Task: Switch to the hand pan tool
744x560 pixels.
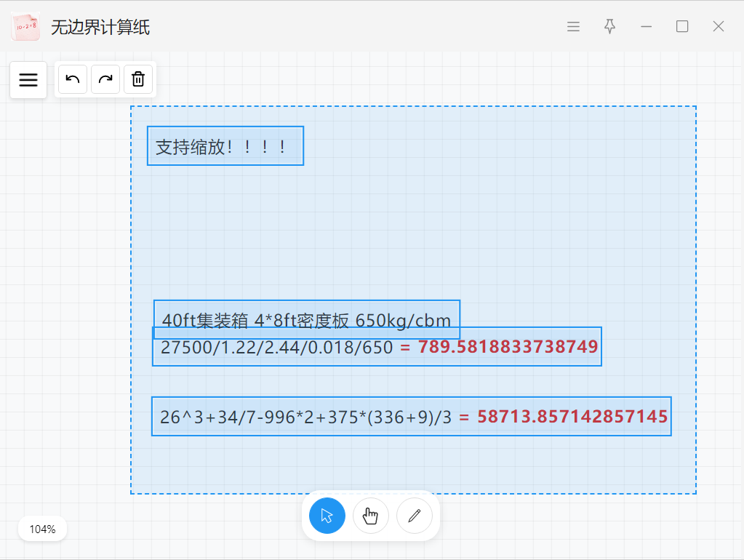Action: [371, 516]
